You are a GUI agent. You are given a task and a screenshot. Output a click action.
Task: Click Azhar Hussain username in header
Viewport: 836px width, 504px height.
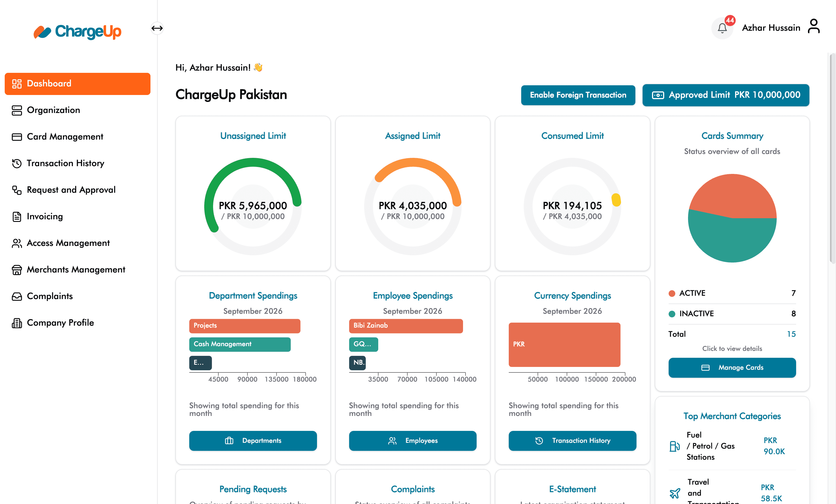coord(771,28)
